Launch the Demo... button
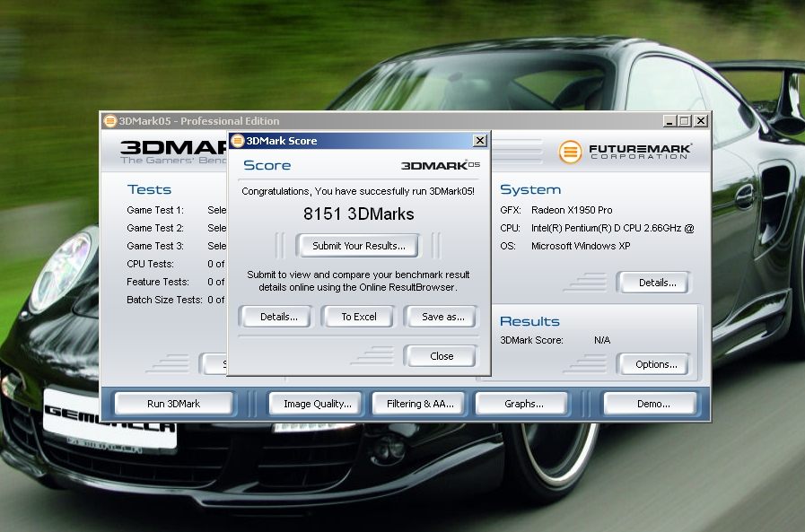 652,404
